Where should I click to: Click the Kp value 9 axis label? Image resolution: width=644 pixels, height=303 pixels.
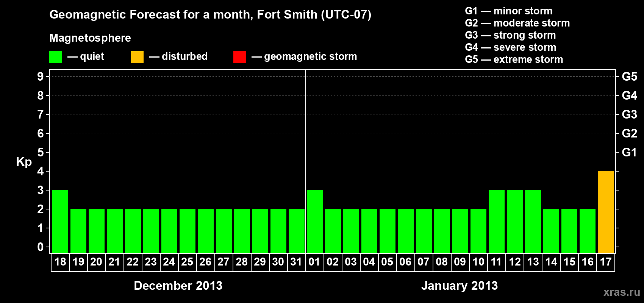(x=41, y=77)
